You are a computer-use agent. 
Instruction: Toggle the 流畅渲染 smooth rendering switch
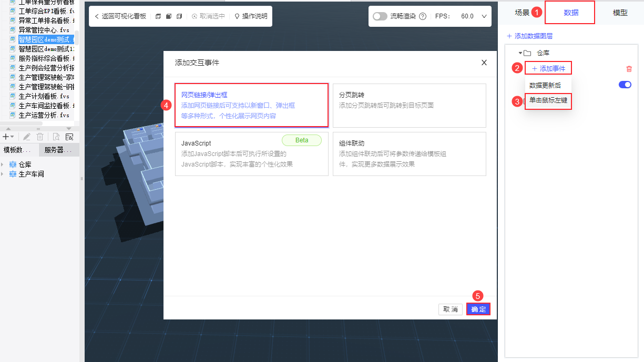[x=380, y=16]
